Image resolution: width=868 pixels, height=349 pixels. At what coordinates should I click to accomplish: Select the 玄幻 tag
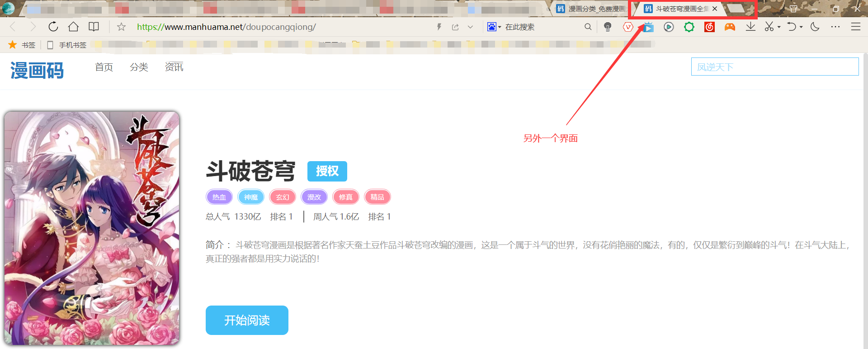pos(283,197)
